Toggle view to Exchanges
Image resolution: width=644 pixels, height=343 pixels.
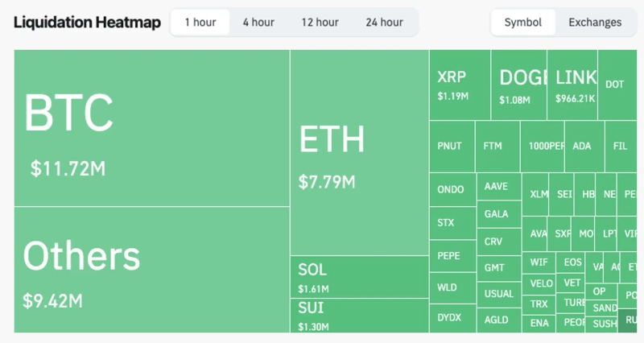(595, 22)
